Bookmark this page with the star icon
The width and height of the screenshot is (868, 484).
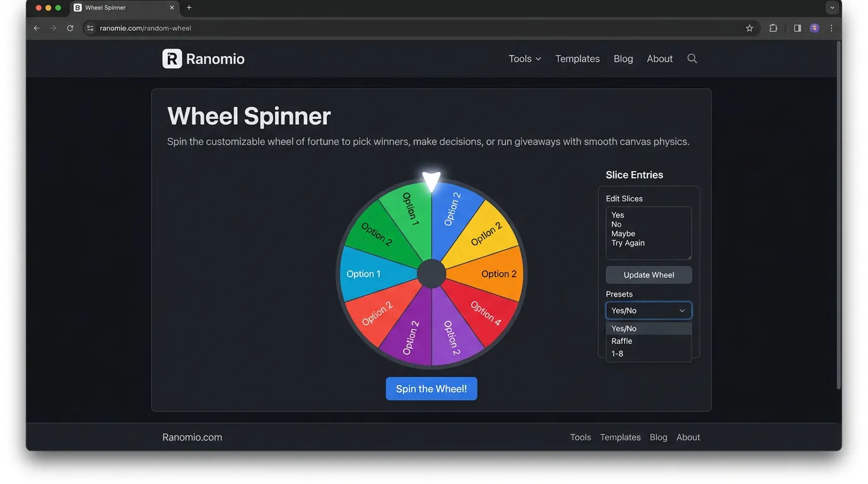pyautogui.click(x=749, y=28)
